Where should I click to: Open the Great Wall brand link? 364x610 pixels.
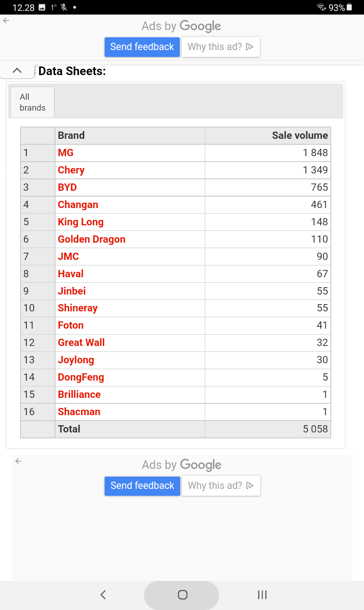pyautogui.click(x=81, y=343)
